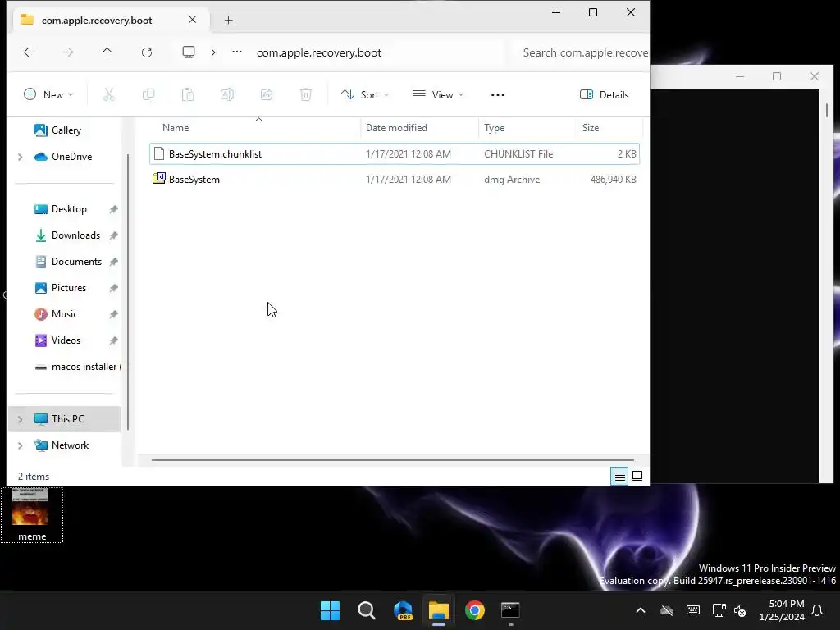Open the notification bell
Screen dimensions: 840x630
(818, 610)
